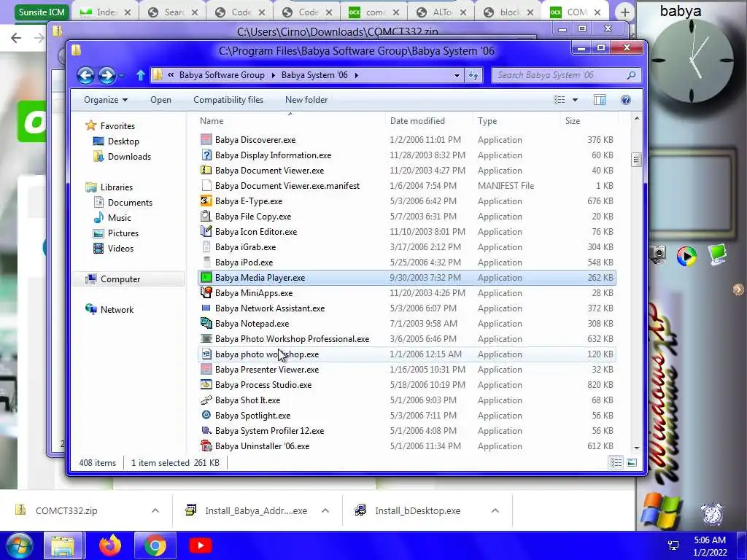This screenshot has height=560, width=747.
Task: Select the Babya Icon Editor.exe icon
Action: [206, 231]
